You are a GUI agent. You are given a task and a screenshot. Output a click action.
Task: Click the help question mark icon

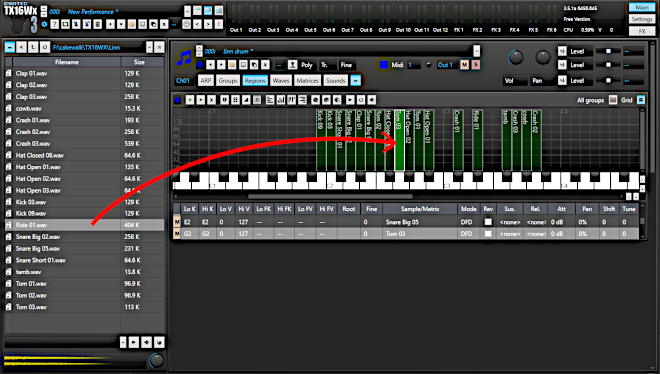click(55, 24)
